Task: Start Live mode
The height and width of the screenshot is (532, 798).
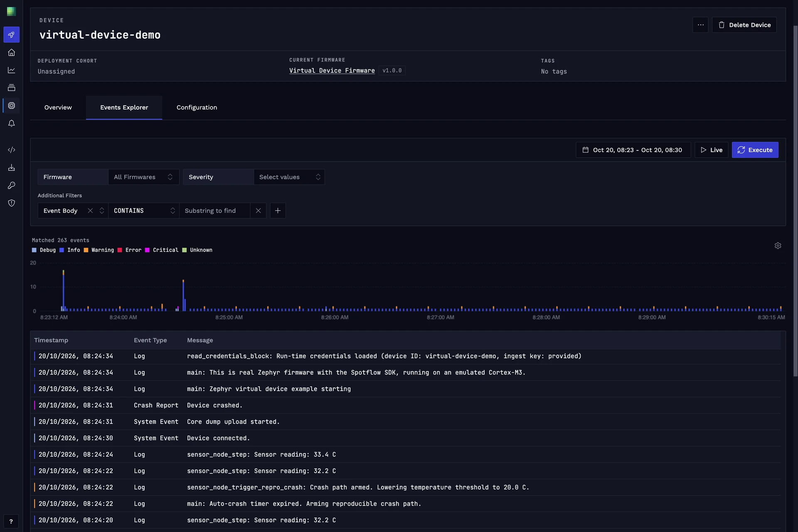Action: click(711, 150)
